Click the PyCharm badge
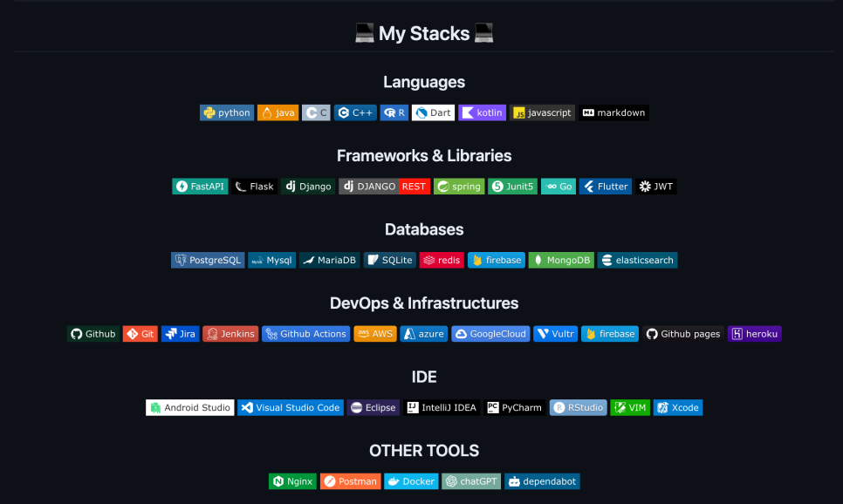The image size is (843, 504). pyautogui.click(x=515, y=407)
